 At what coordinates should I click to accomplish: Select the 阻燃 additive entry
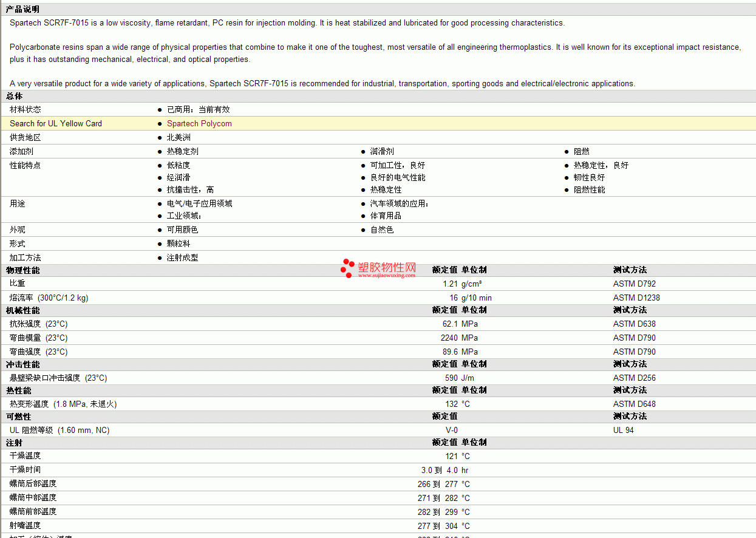coord(582,151)
